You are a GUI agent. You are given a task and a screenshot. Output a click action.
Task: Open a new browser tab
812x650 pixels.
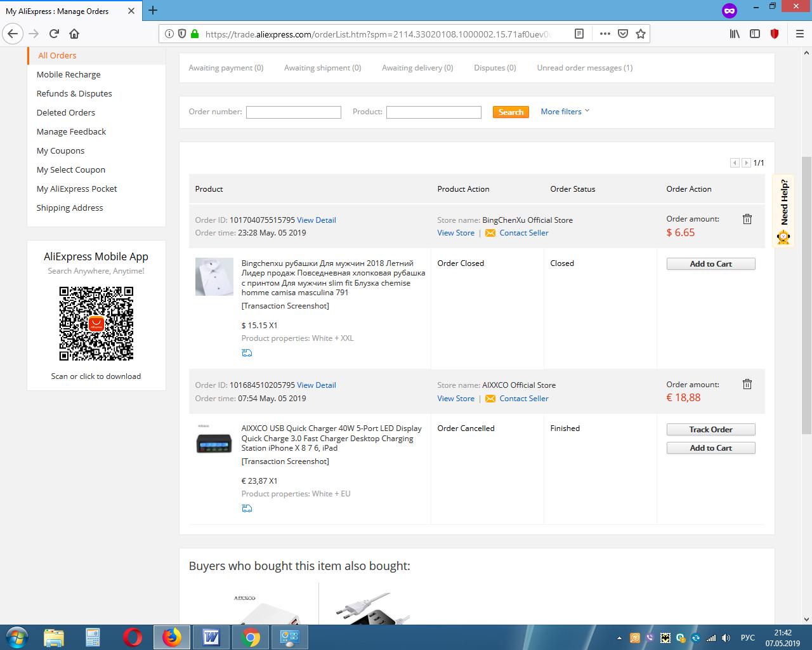pos(153,10)
